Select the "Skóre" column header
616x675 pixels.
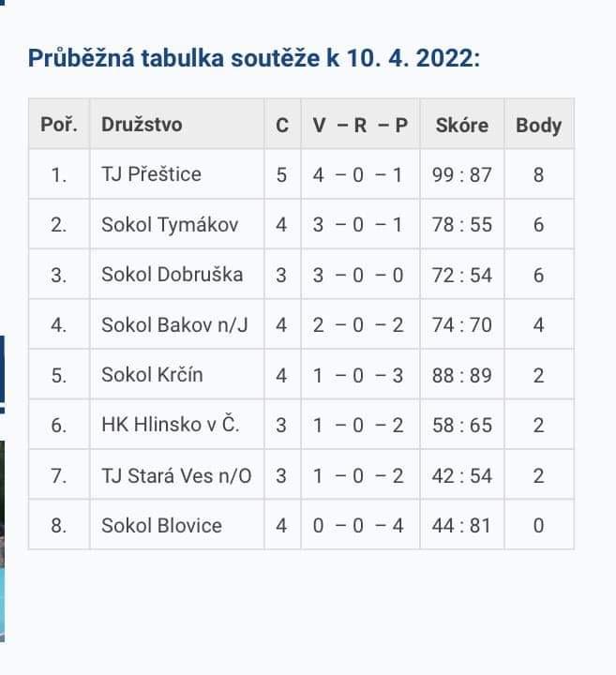(x=461, y=124)
